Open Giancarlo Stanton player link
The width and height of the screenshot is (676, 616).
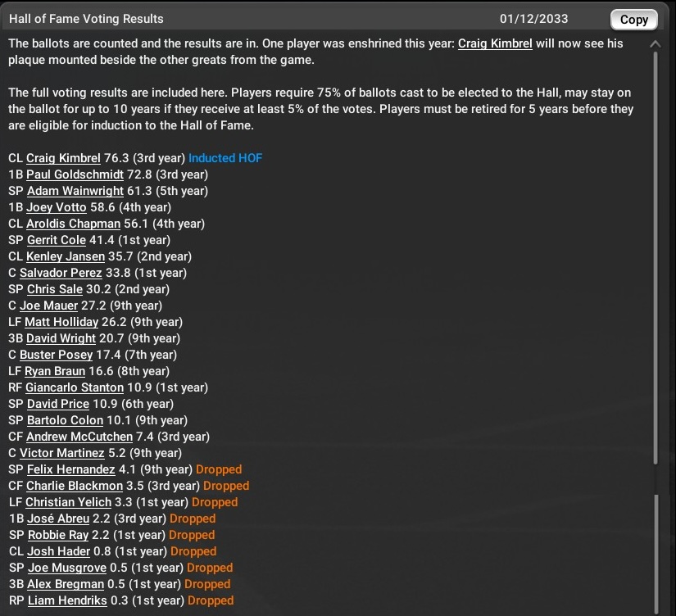coord(75,387)
